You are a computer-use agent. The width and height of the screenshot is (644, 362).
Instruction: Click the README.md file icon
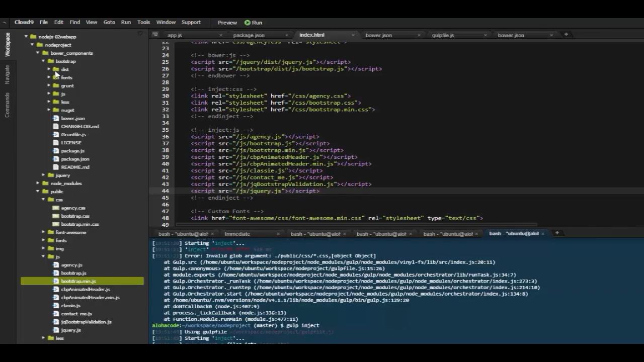[x=56, y=167]
